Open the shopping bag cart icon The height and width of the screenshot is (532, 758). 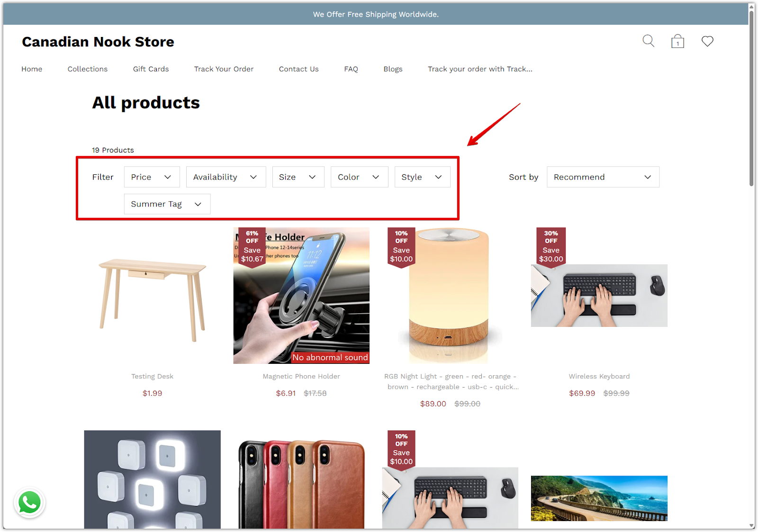click(677, 41)
